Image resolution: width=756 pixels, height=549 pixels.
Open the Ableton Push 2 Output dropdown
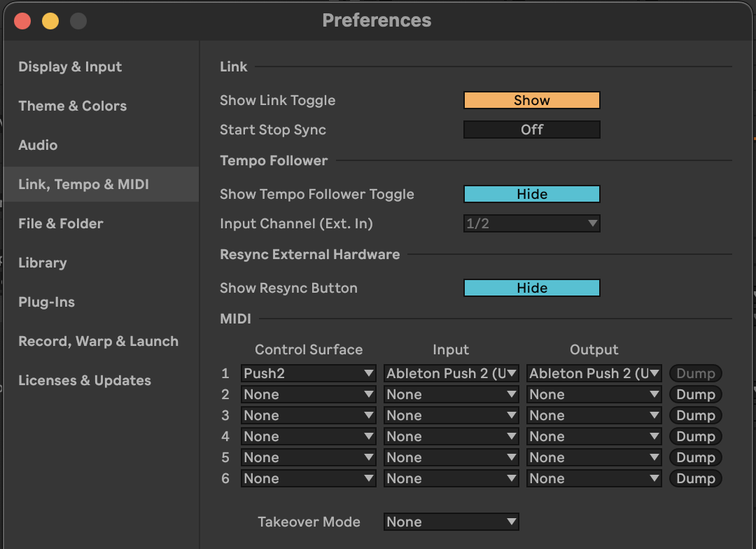(594, 373)
